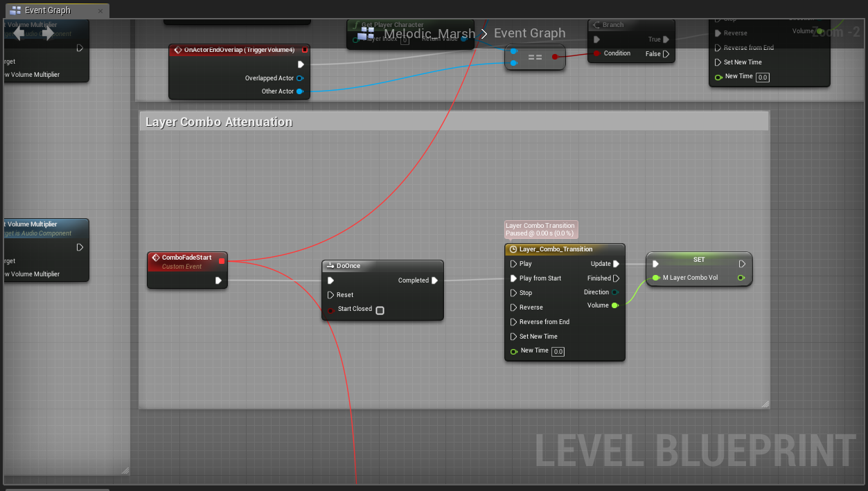Click the Branch Condition pin
This screenshot has height=491, width=868.
coord(596,53)
